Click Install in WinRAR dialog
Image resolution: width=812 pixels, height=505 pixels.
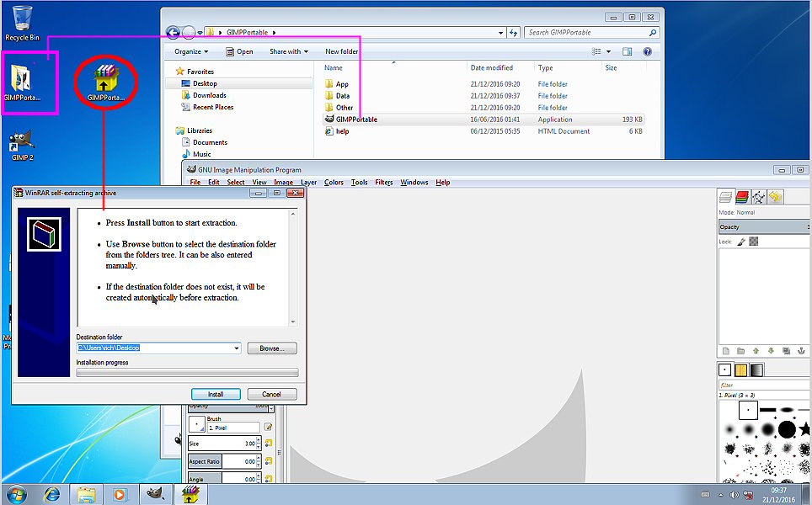point(216,394)
